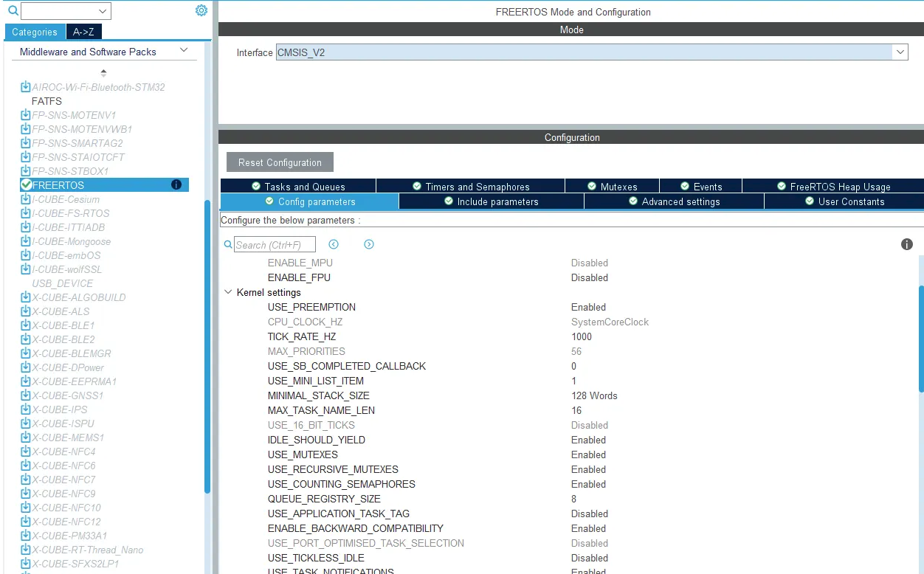Click download icon for X-CUBE-NFC6
This screenshot has height=574, width=924.
tap(26, 465)
